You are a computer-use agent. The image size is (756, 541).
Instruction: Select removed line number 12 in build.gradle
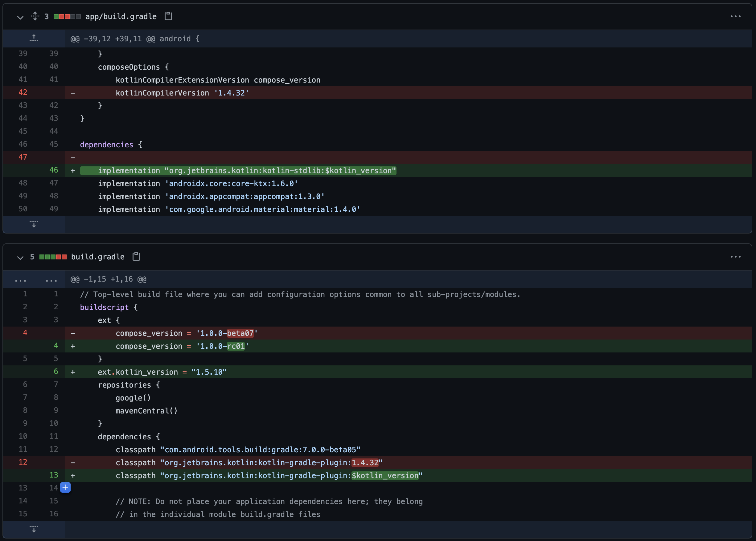pyautogui.click(x=23, y=462)
